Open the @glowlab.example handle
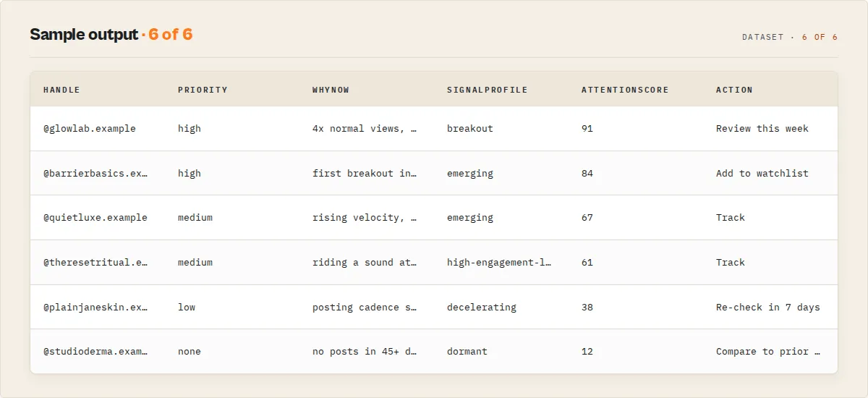The width and height of the screenshot is (868, 398). pos(90,128)
